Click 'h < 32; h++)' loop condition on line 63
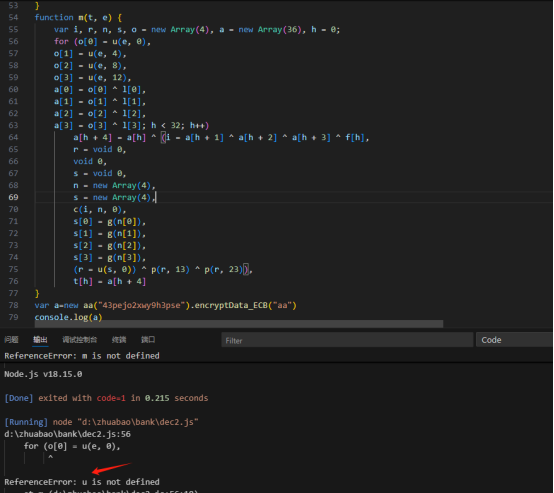The width and height of the screenshot is (554, 493). [x=180, y=125]
